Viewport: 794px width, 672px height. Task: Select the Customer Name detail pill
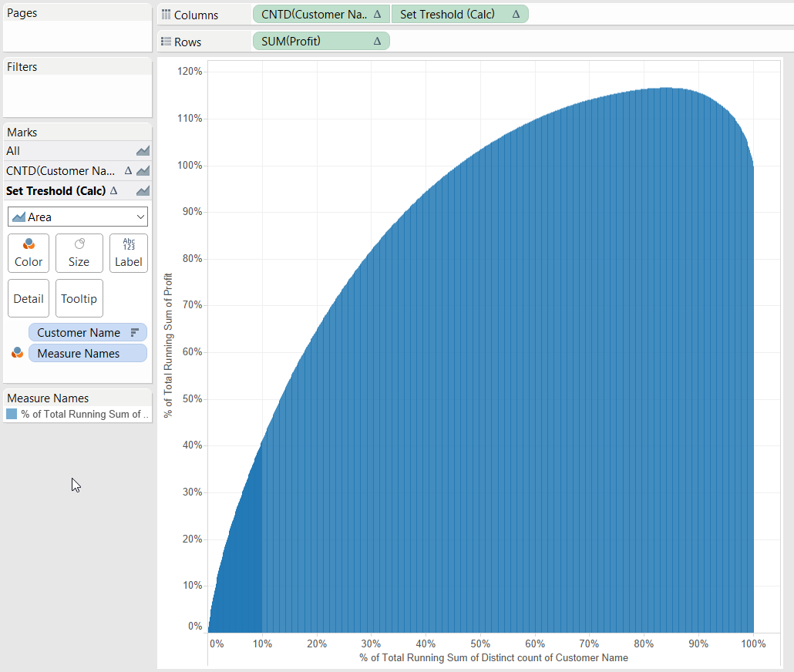88,333
